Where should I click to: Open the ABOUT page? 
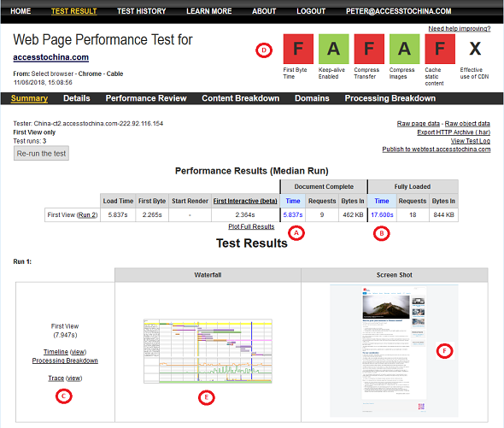(x=264, y=11)
